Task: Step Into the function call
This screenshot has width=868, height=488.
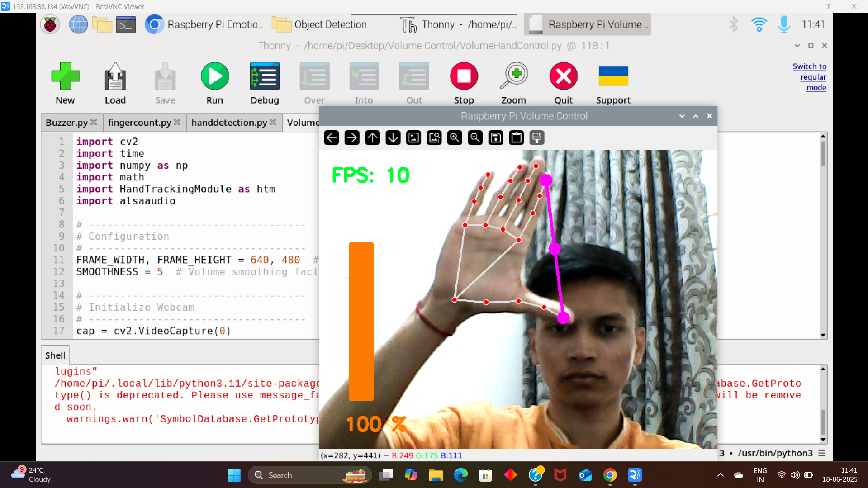Action: click(364, 76)
